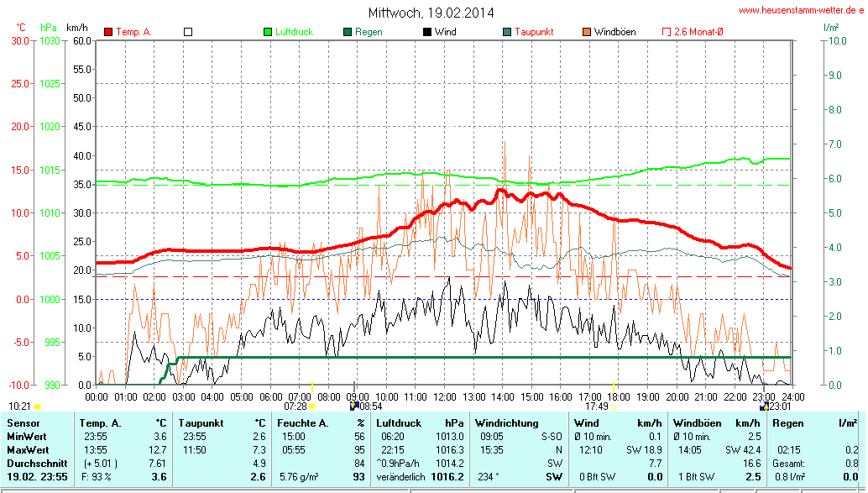Click the Windböen legend label

click(x=615, y=32)
